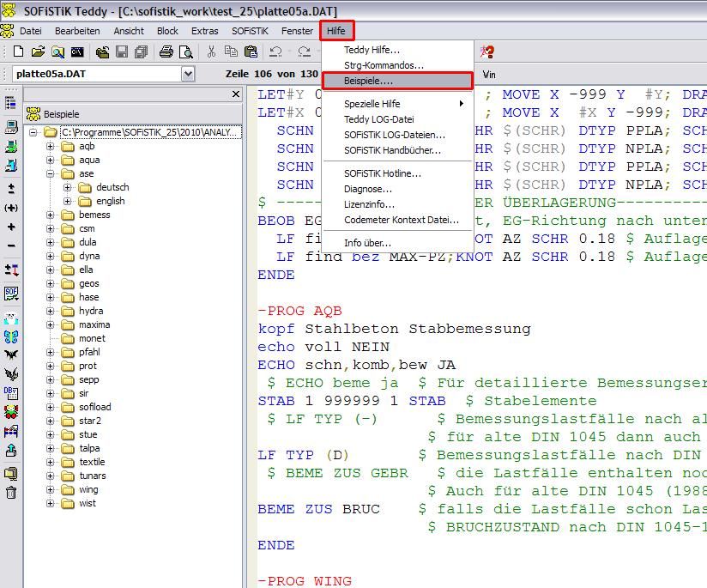
Task: Click the black bat sidebar icon
Action: (11, 355)
